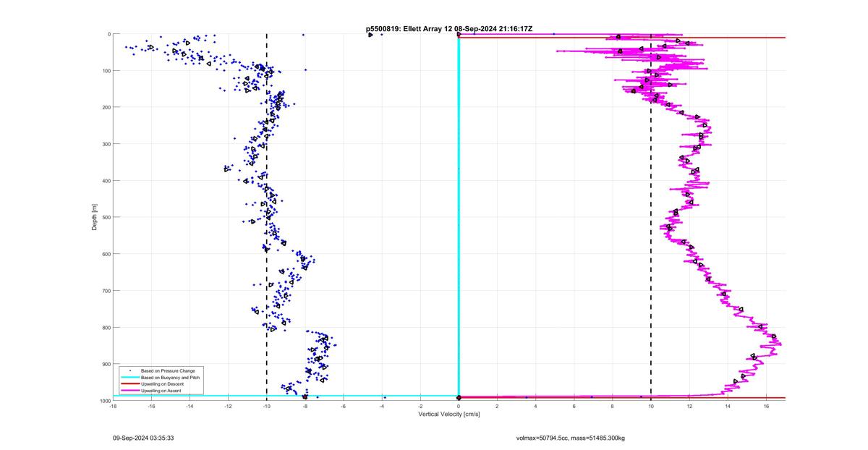Click depth axis tick label '500'
This screenshot has width=868, height=450.
click(x=106, y=217)
